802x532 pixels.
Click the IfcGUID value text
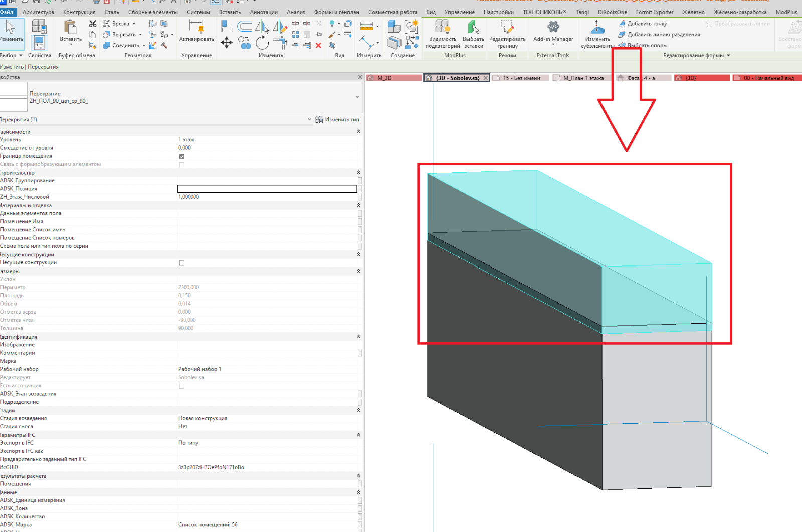tap(211, 468)
